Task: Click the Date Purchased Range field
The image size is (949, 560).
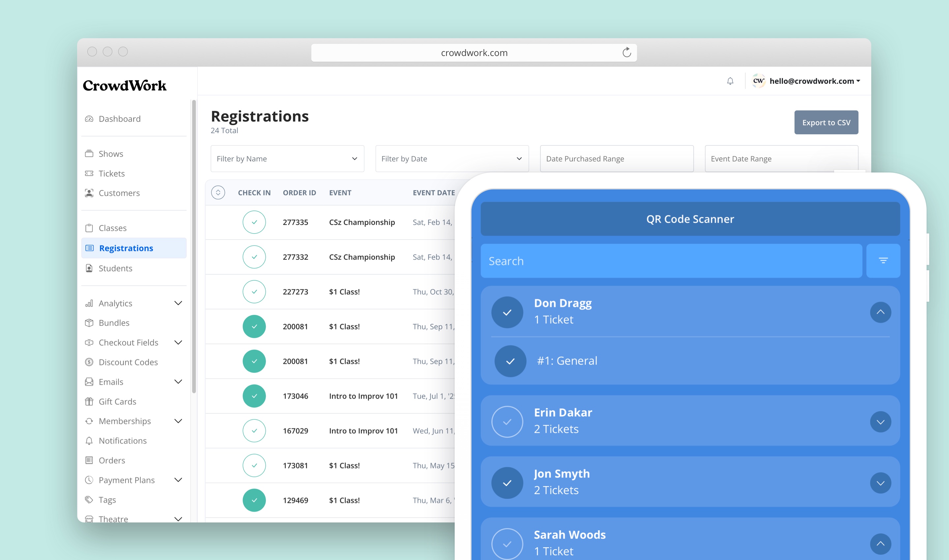Action: pyautogui.click(x=617, y=158)
